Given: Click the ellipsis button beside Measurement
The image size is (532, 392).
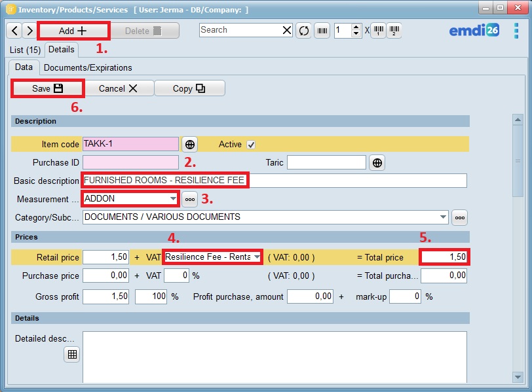Looking at the screenshot, I should coord(189,199).
